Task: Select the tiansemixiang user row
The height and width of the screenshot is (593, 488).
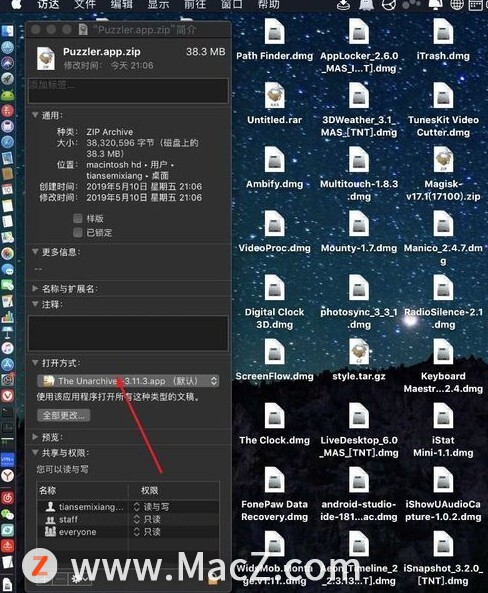Action: pyautogui.click(x=128, y=506)
